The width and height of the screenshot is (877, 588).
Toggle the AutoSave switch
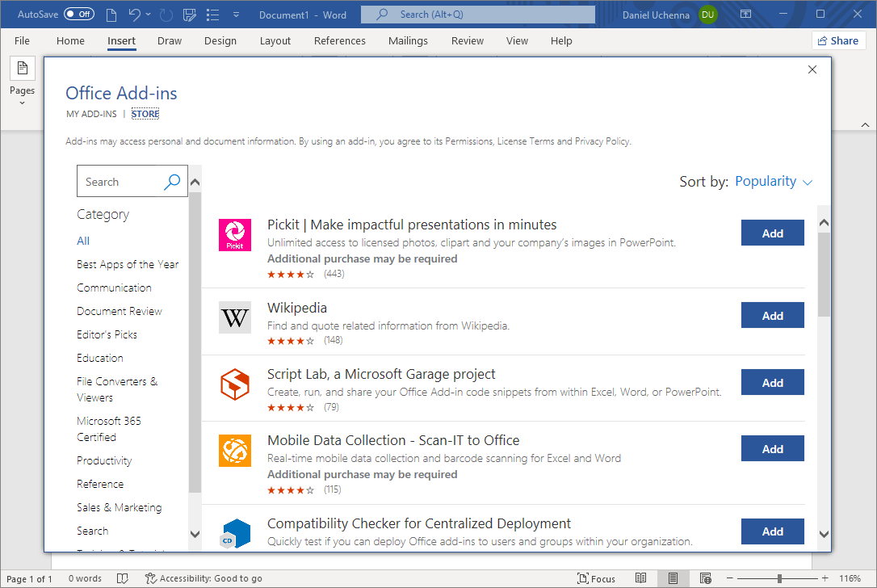79,15
